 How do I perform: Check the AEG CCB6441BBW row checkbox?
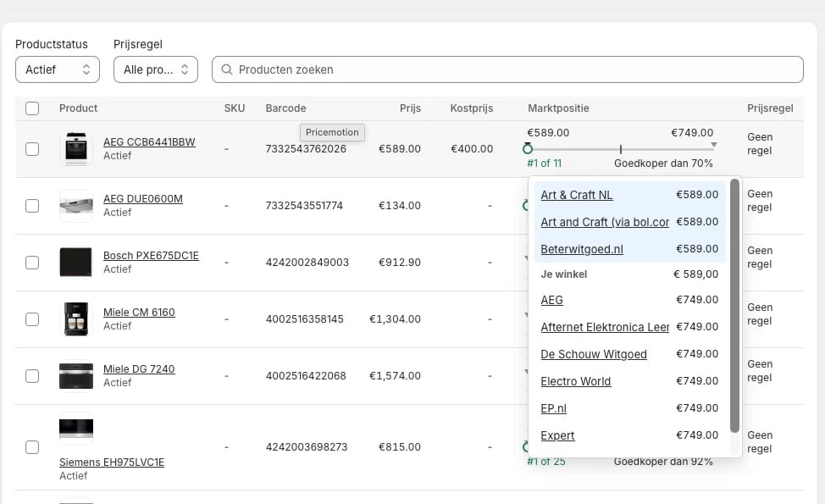click(32, 149)
